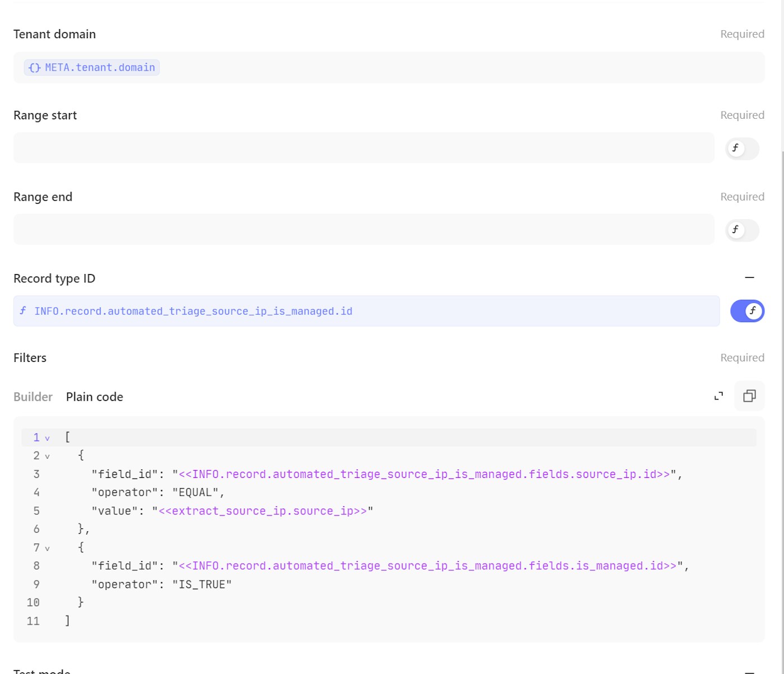Screen dimensions: 784x674
Task: Enable formula mode for Range start
Action: tap(742, 148)
